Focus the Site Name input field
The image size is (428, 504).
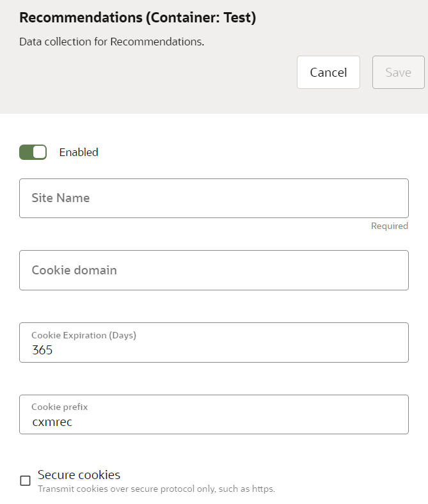pyautogui.click(x=214, y=198)
